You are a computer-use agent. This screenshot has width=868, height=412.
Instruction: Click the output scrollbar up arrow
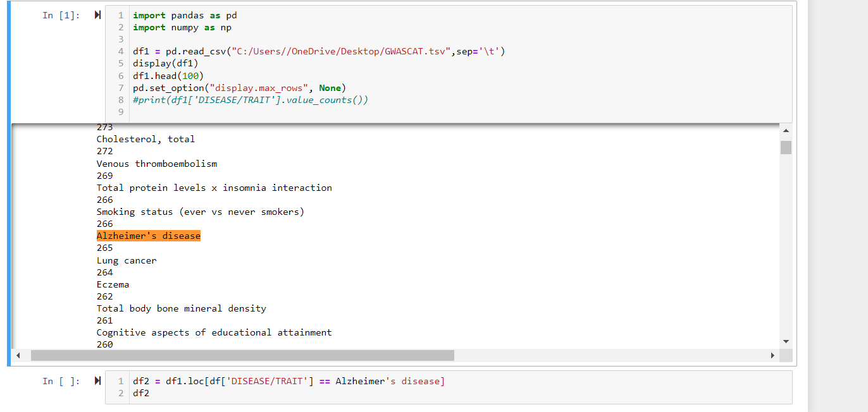point(786,130)
